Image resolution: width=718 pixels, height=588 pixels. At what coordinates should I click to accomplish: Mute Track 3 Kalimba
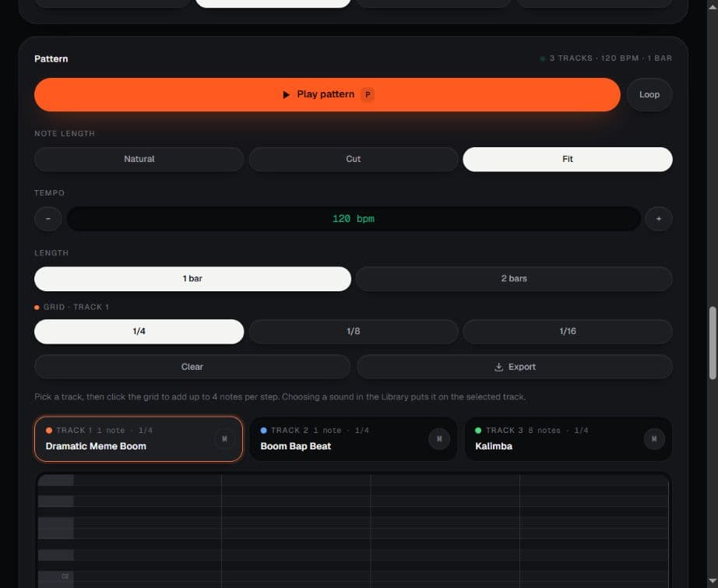pos(654,438)
